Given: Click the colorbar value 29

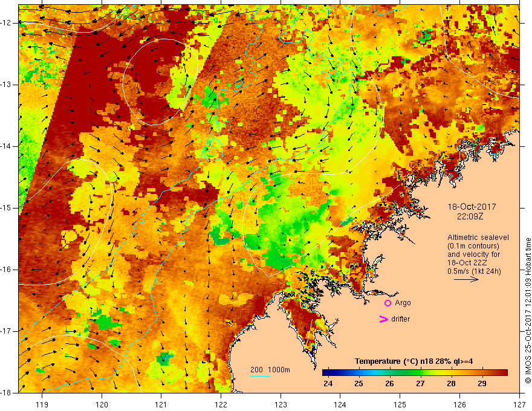Looking at the screenshot, I should (x=482, y=384).
